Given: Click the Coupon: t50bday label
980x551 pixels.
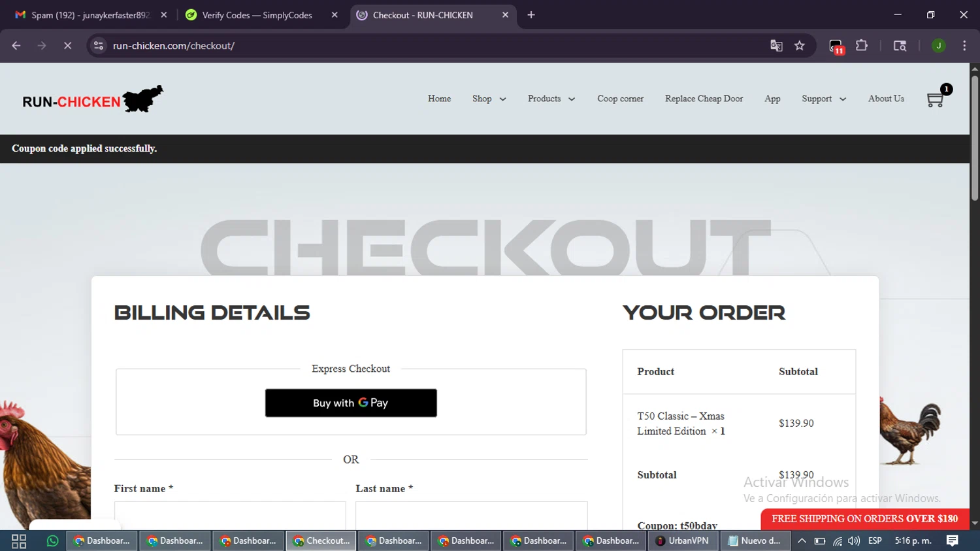Looking at the screenshot, I should 677,526.
